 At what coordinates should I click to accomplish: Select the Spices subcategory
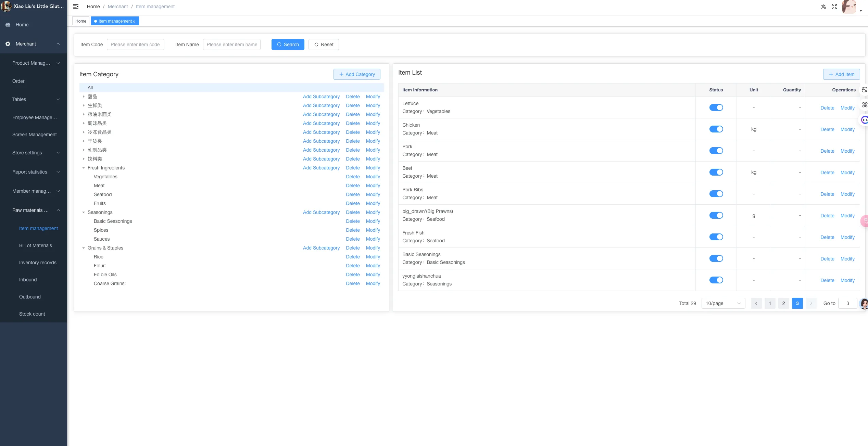point(101,230)
